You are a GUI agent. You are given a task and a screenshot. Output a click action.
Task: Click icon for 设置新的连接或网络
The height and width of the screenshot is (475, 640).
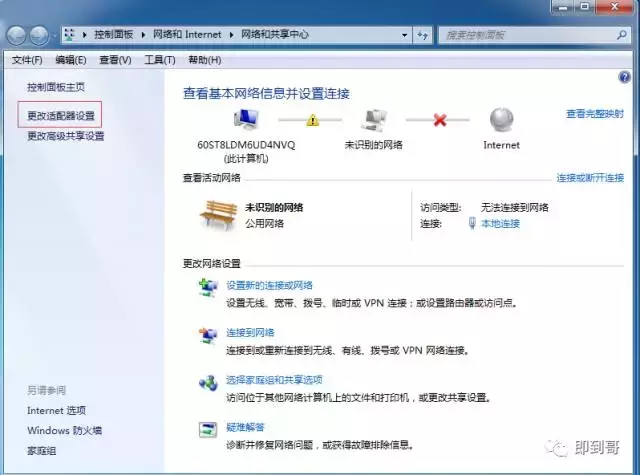tap(208, 287)
